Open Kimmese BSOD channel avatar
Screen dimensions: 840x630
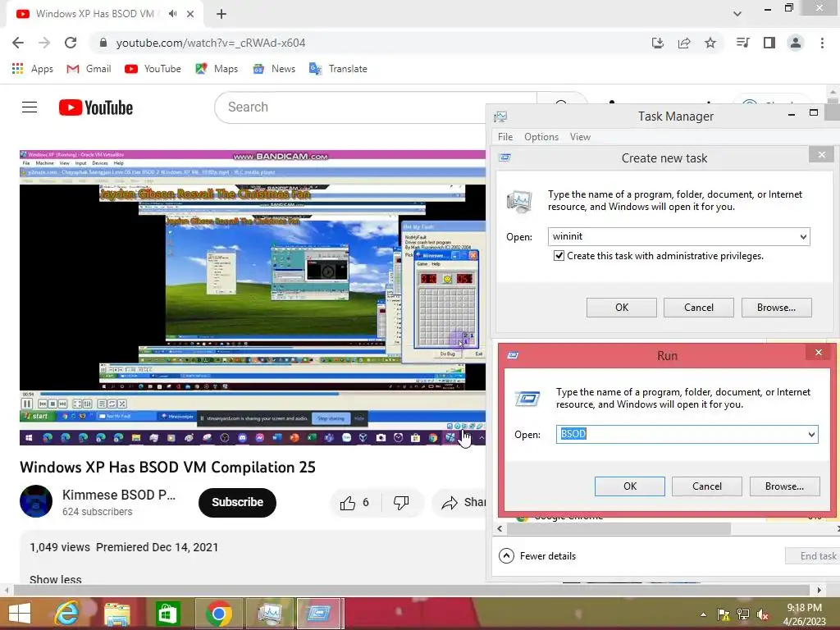(36, 501)
